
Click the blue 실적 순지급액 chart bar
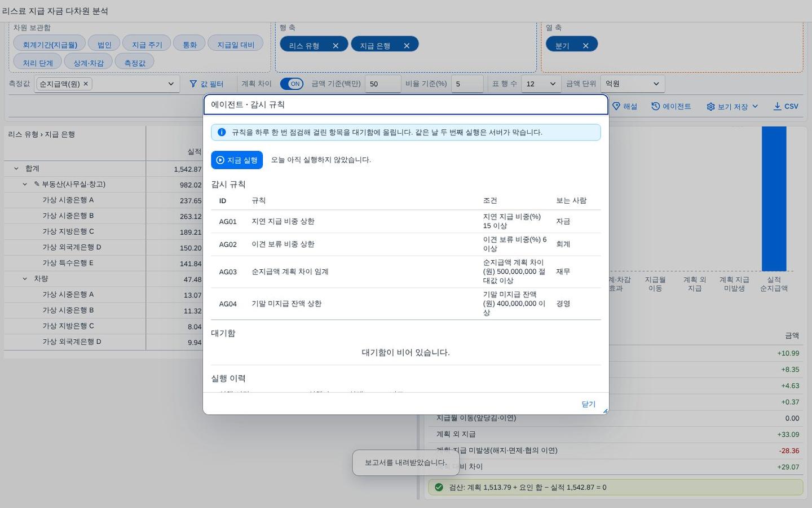[774, 199]
